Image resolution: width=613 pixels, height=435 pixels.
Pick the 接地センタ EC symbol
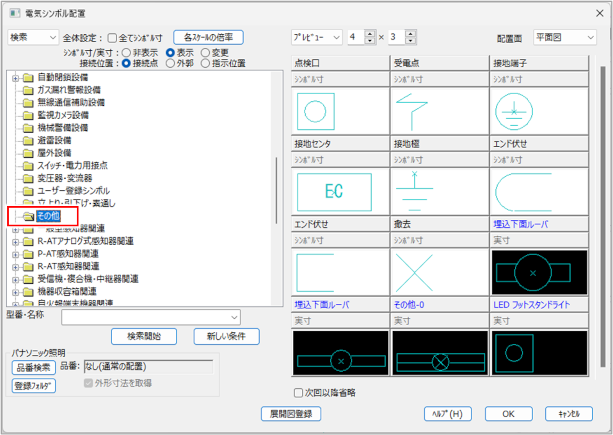pos(340,189)
